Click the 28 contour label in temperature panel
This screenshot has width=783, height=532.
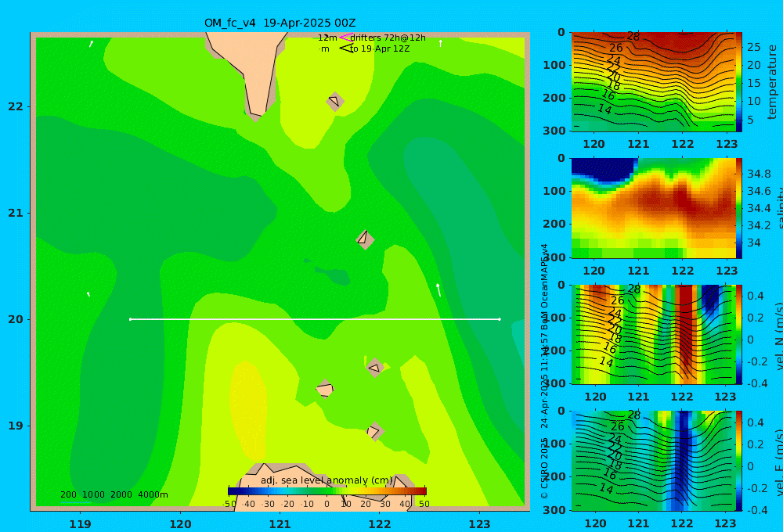[633, 36]
